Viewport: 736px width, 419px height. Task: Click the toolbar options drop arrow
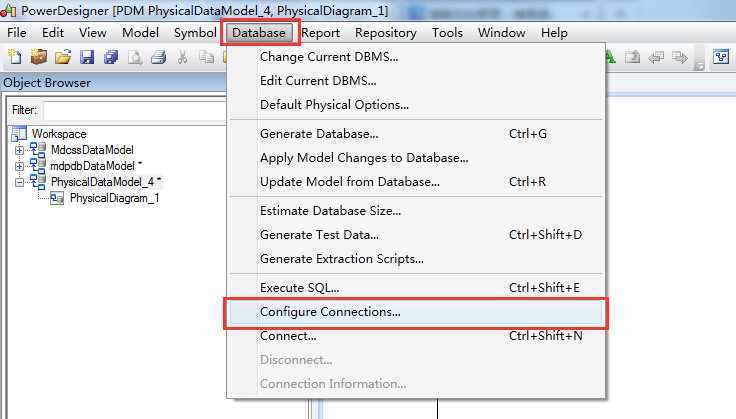(699, 66)
